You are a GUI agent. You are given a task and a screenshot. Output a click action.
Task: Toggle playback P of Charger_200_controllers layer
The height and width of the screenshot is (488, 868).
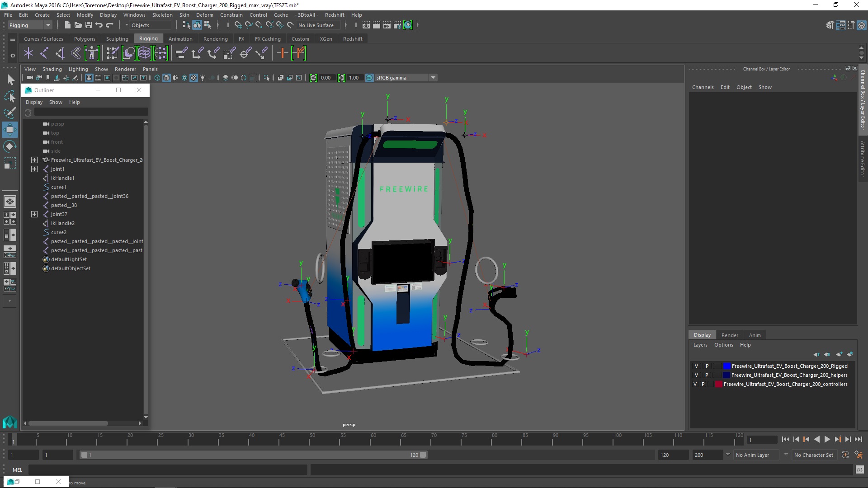point(703,384)
